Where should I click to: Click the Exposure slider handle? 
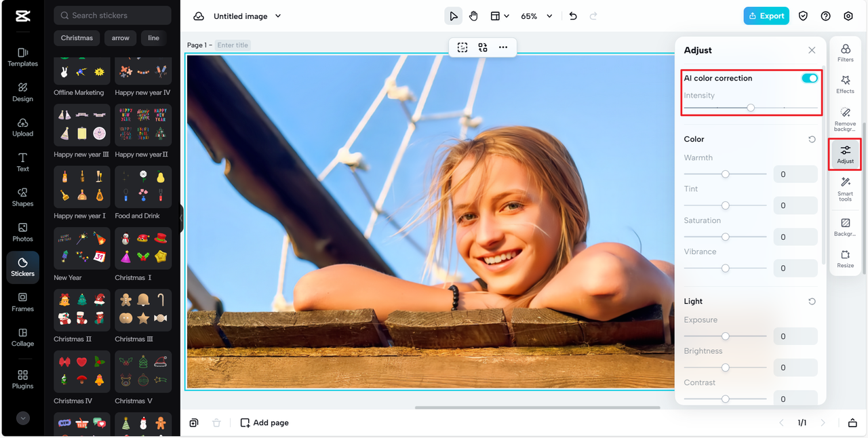click(x=726, y=336)
